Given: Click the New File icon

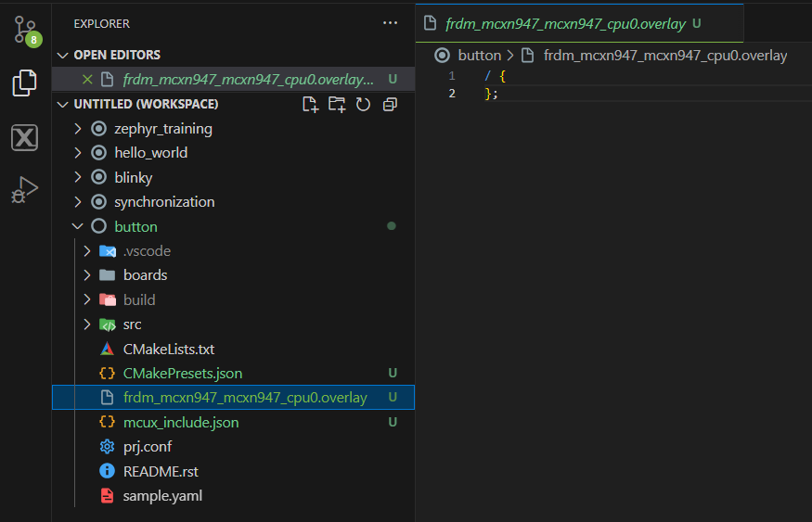Looking at the screenshot, I should click(x=311, y=104).
